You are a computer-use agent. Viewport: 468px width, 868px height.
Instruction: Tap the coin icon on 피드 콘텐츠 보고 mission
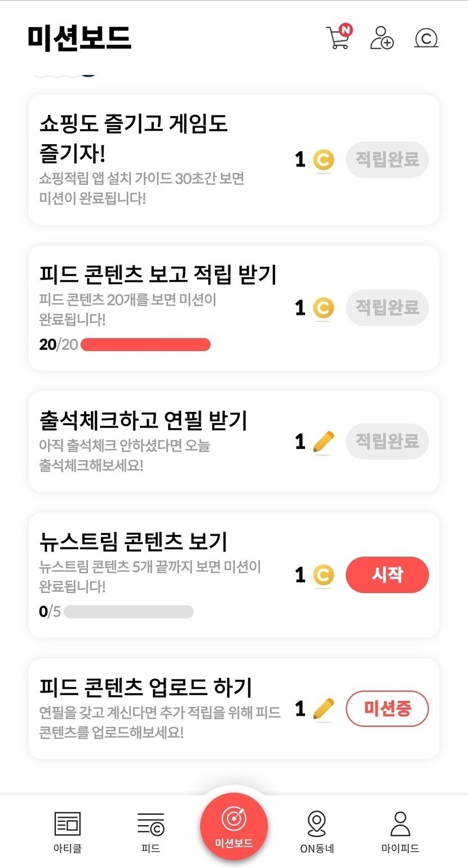[323, 308]
